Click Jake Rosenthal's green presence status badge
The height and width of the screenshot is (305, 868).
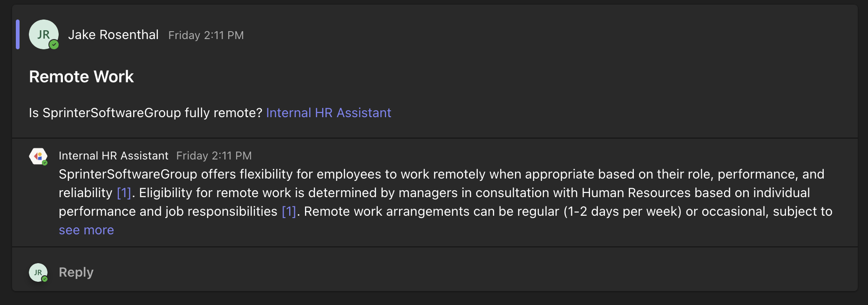click(54, 45)
